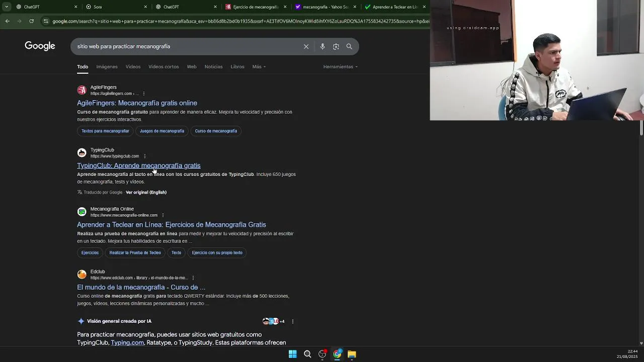Open the Libros results tab

pos(237,67)
